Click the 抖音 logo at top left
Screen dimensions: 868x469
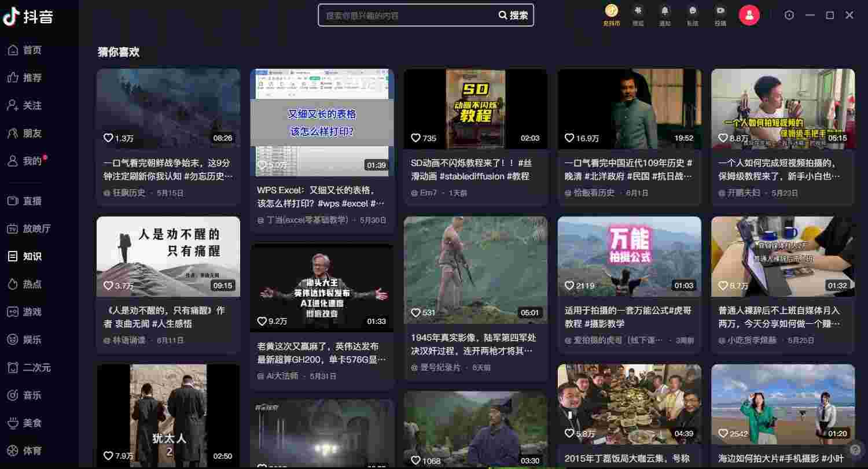coord(25,17)
